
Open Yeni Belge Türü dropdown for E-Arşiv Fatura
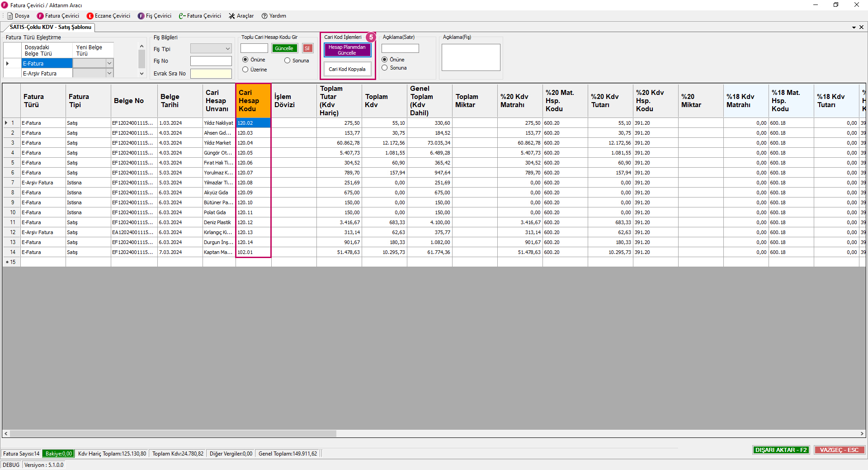[109, 73]
